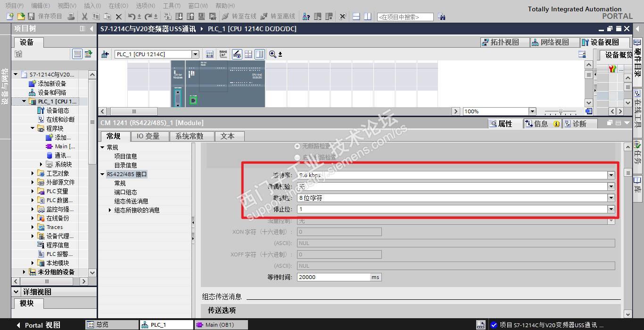Viewport: 644px width, 330px height.
Task: Open PLC_1 [CPU 1214C] device selector dropdown
Action: pos(195,54)
